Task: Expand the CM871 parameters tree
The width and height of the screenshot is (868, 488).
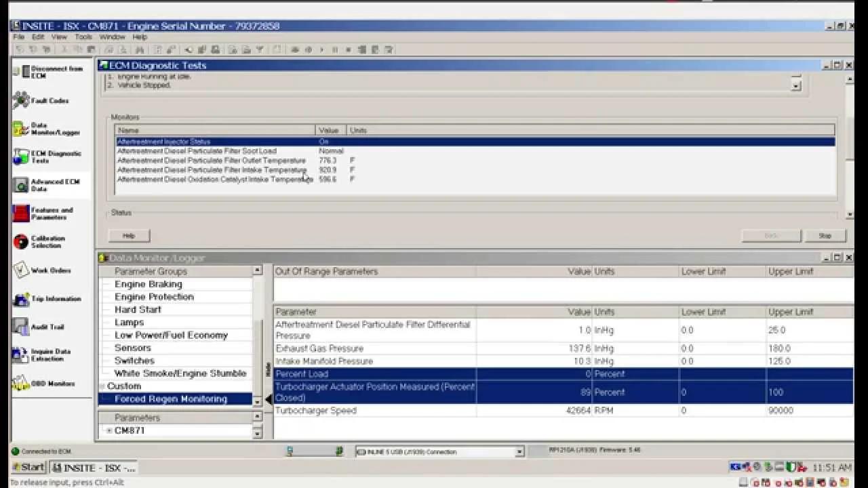Action: 108,430
